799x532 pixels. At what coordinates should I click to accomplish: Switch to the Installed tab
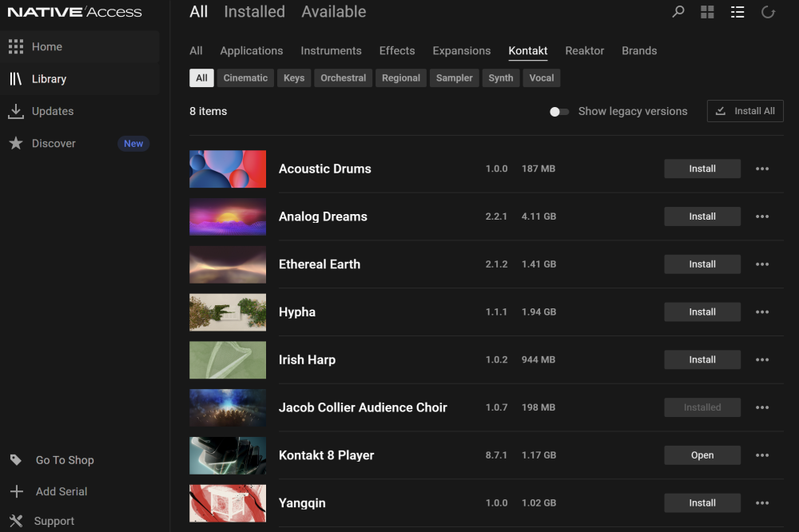click(x=254, y=12)
